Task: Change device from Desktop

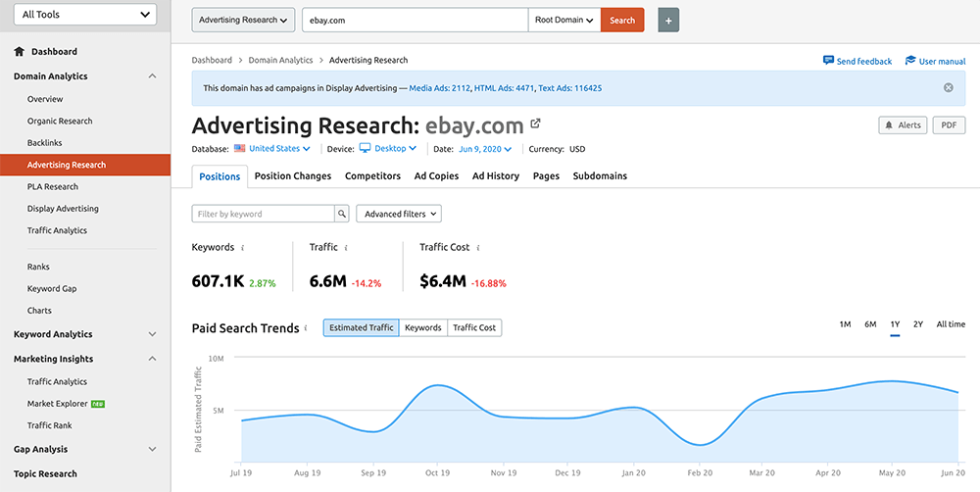Action: tap(395, 149)
